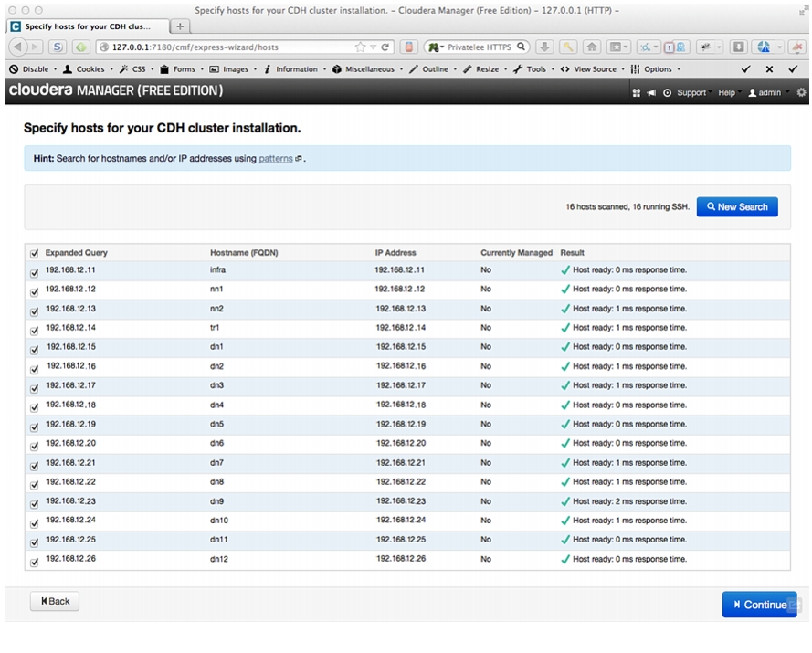Click hostname dn10 in the table
Image resolution: width=812 pixels, height=653 pixels.
coord(219,521)
